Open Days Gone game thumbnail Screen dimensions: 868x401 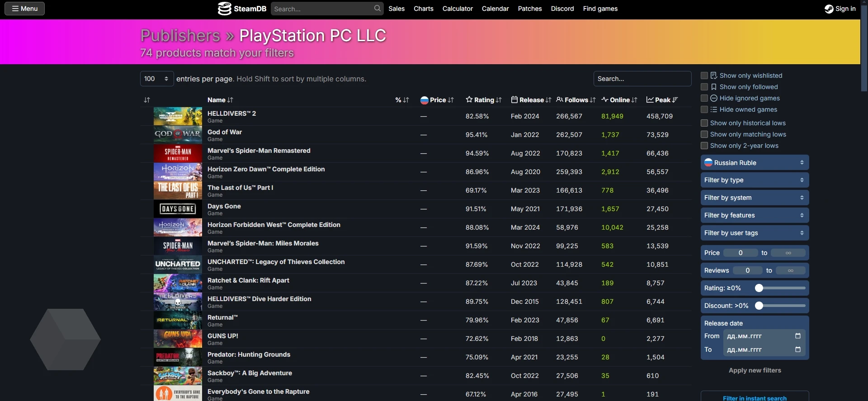point(178,209)
